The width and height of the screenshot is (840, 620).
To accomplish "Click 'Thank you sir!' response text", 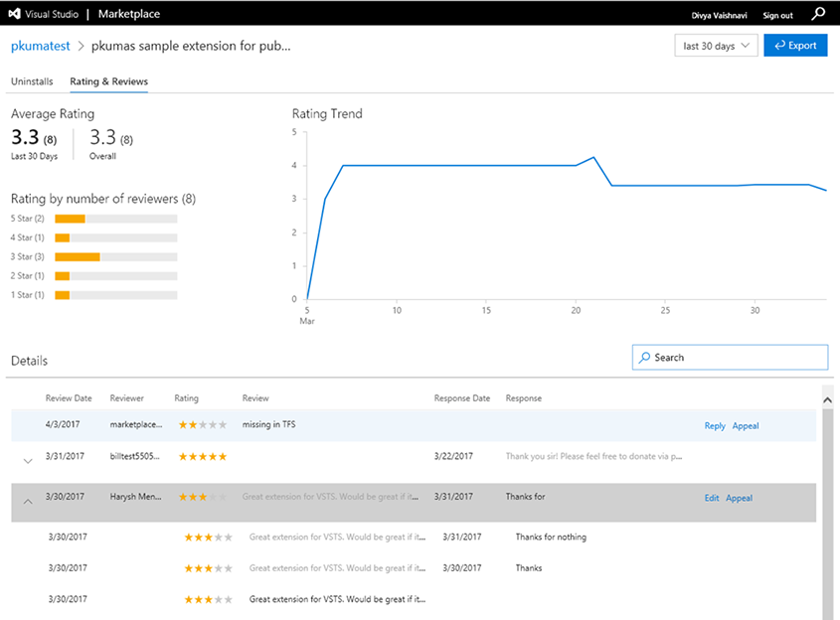I will coord(593,456).
